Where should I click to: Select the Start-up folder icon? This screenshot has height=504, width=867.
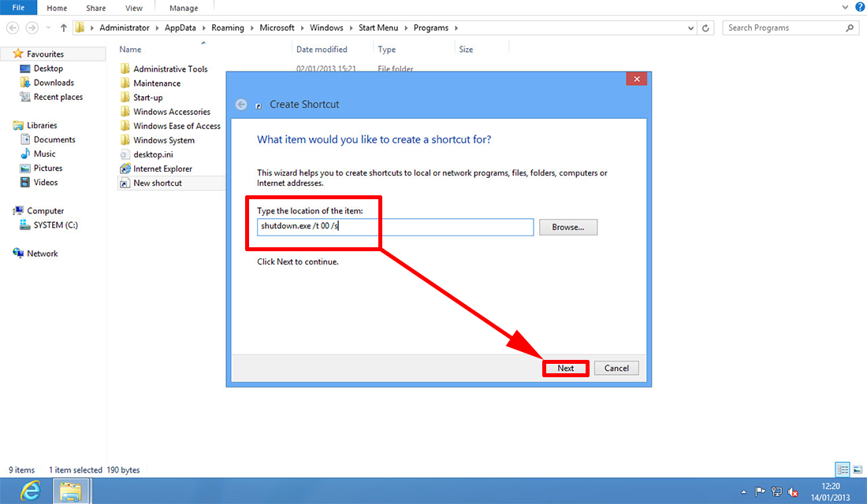tap(125, 98)
